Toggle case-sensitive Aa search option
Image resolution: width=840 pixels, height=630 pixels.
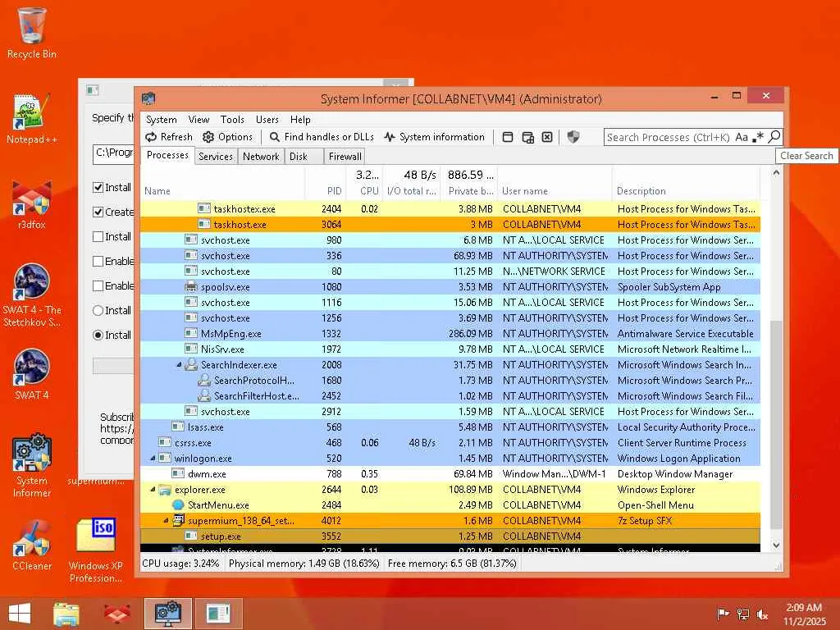point(742,137)
